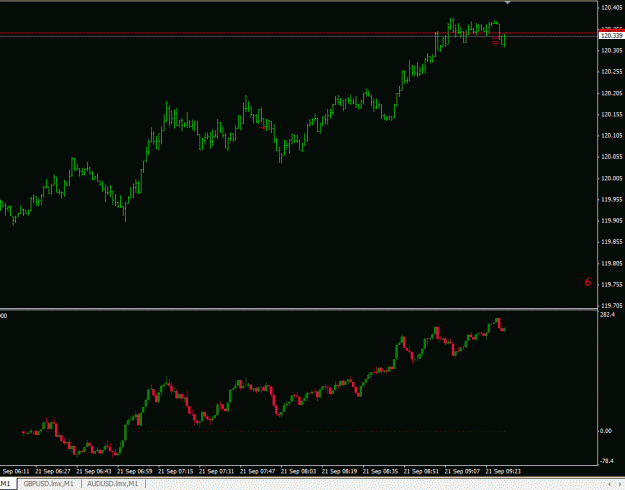Click the chart shift triangle marker

click(507, 3)
